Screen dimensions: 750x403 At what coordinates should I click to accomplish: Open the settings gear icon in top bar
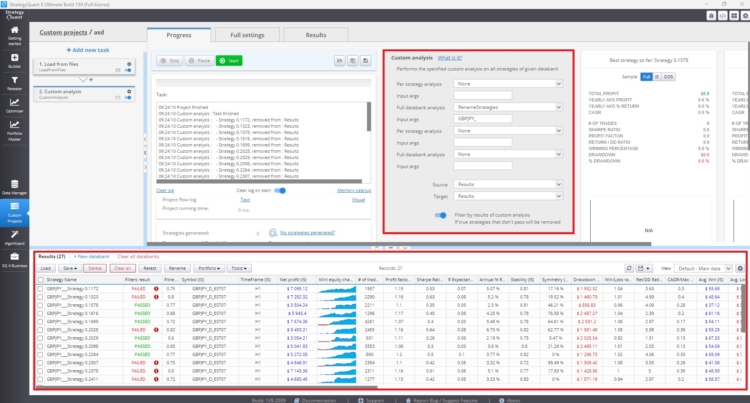pos(745,16)
